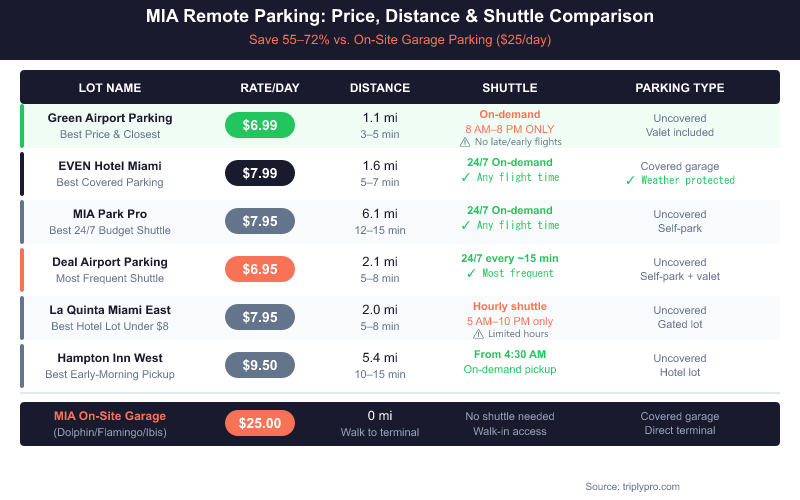The width and height of the screenshot is (800, 500).
Task: Click the $9.50 Hampton Inn rate pill
Action: point(260,365)
